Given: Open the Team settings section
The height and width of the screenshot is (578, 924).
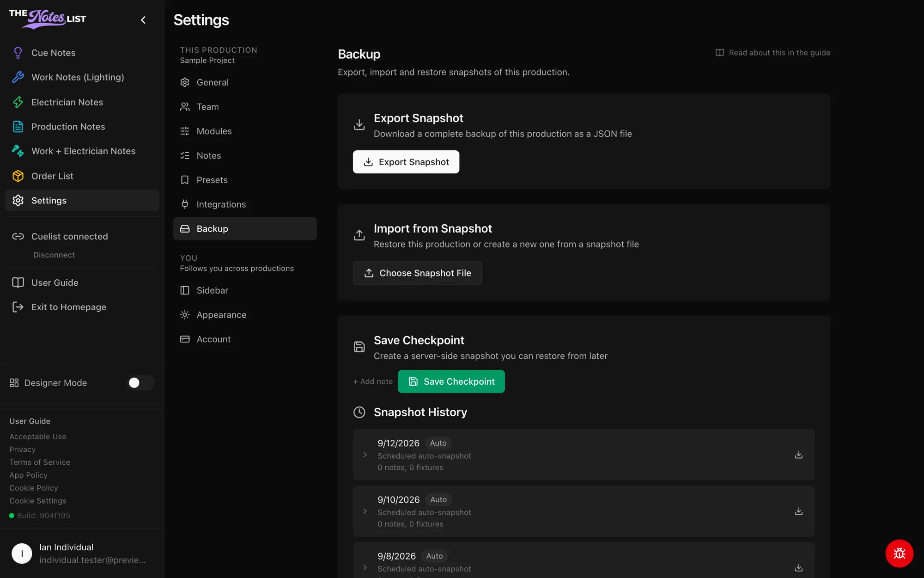Looking at the screenshot, I should coord(245,107).
